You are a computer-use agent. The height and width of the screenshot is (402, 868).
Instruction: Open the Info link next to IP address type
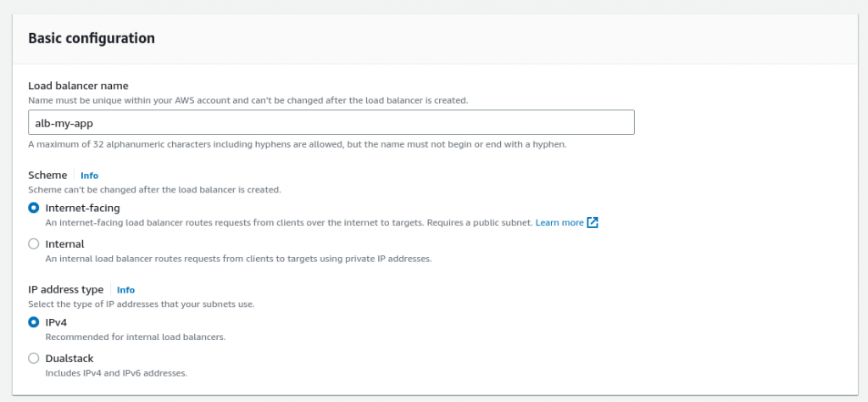coord(125,290)
